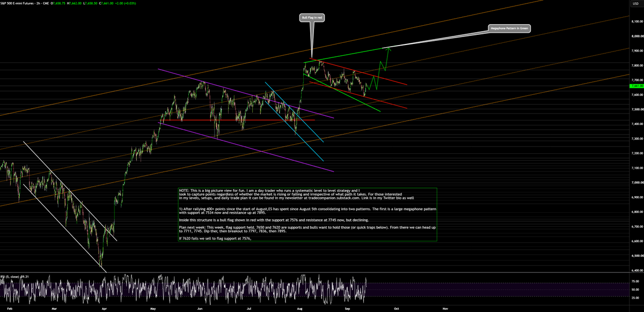Click the Oct label on time axis
644x312 pixels.
(396, 309)
